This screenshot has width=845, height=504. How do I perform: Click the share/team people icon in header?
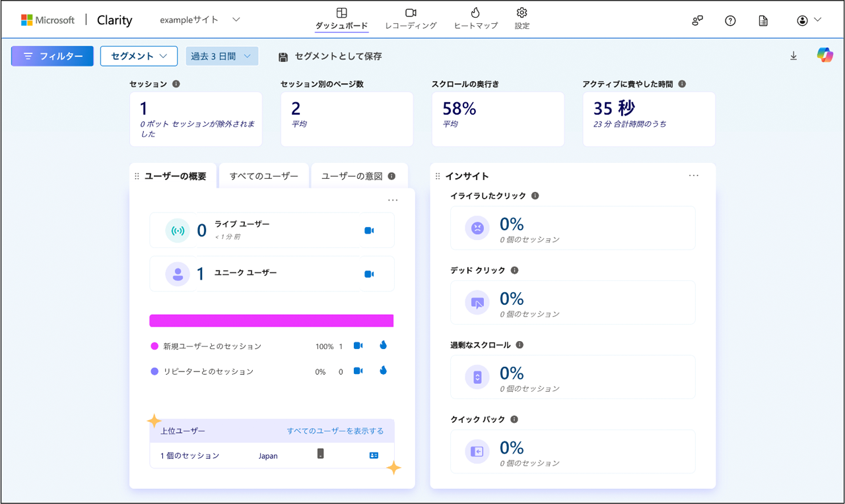point(697,20)
